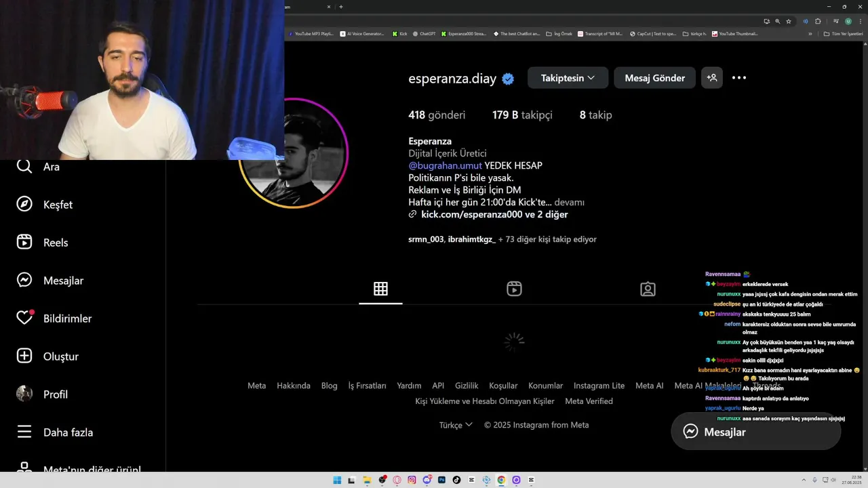Open the three-dot profile options menu
The width and height of the screenshot is (868, 488).
[x=739, y=78]
